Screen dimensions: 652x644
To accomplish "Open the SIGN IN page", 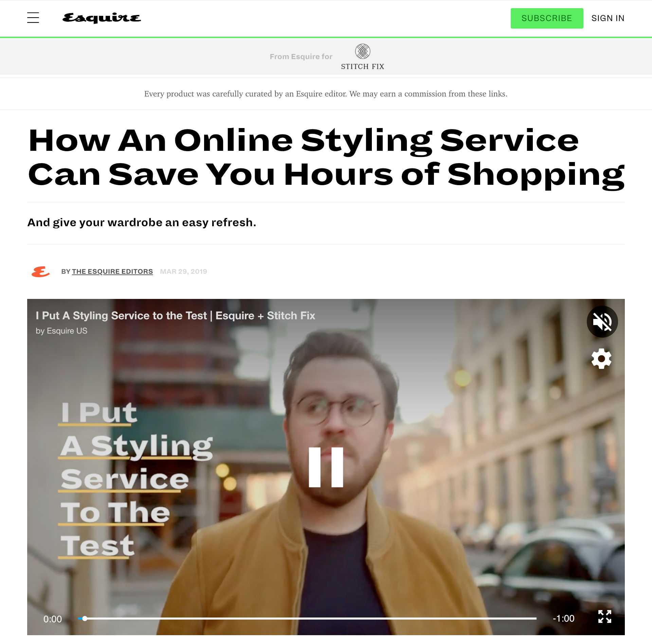I will 608,18.
